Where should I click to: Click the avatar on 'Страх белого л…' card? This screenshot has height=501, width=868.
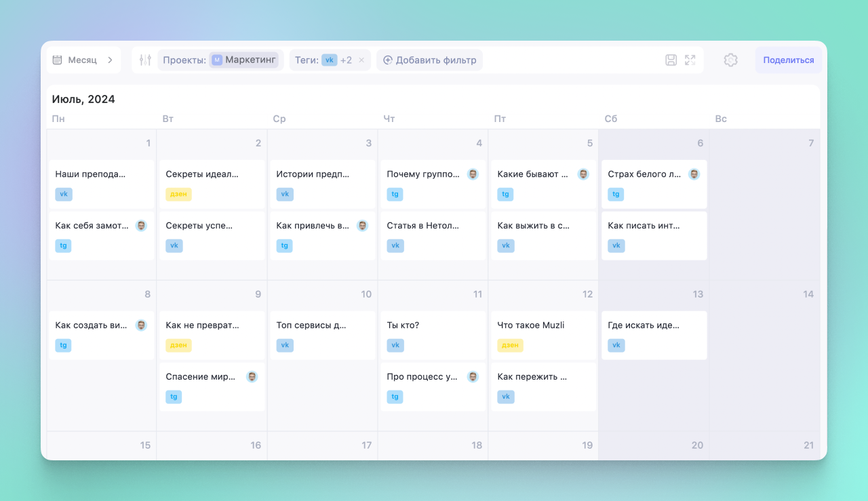pos(694,174)
